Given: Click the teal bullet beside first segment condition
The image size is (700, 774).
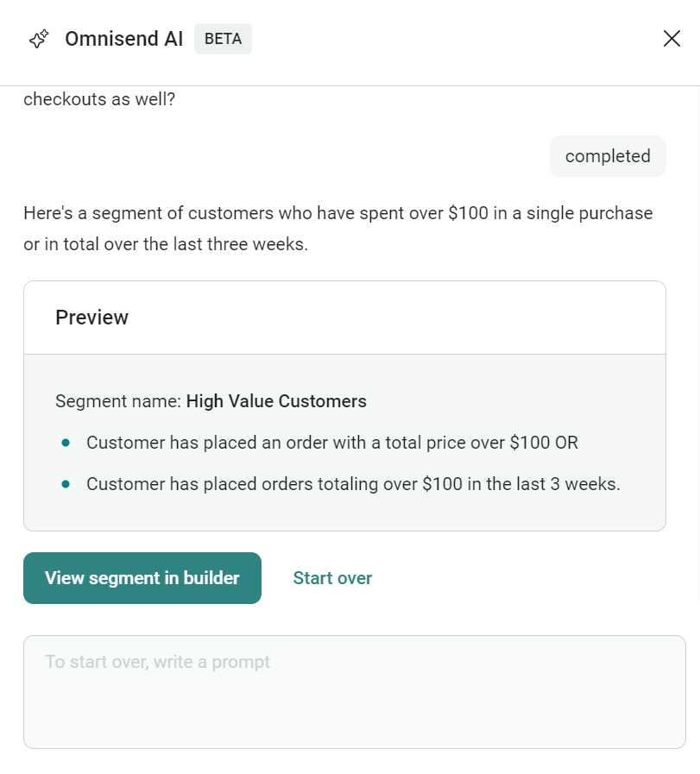Looking at the screenshot, I should point(66,442).
